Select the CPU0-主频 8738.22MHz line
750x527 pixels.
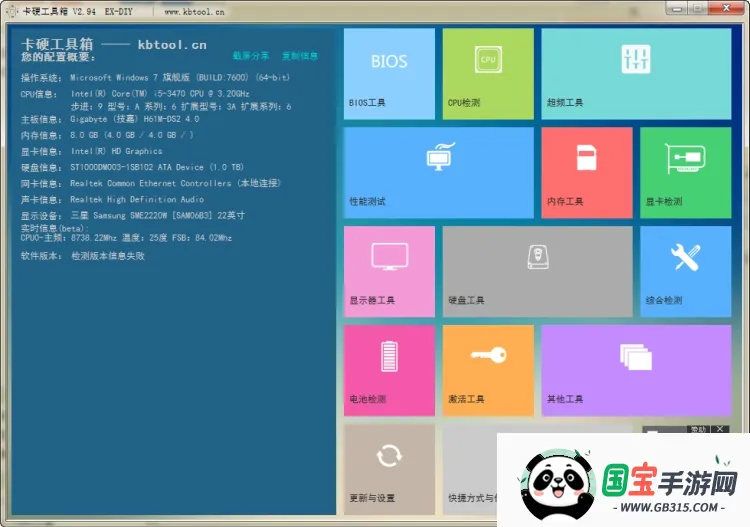tap(126, 238)
